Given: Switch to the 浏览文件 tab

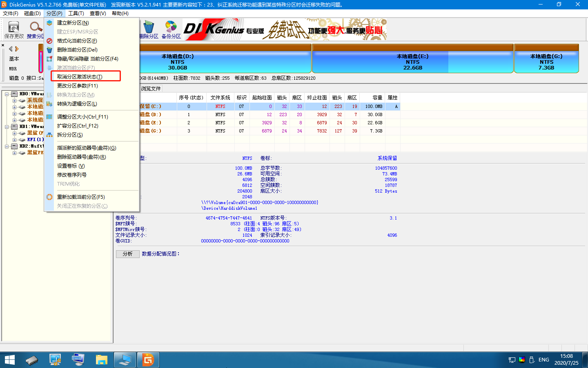Looking at the screenshot, I should (151, 89).
